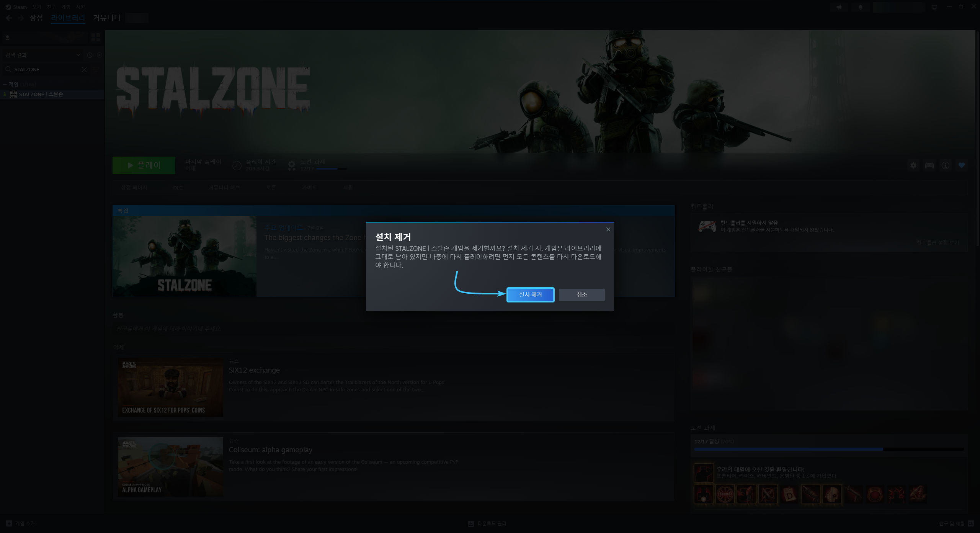The image size is (980, 533).
Task: Switch library to grid view icon
Action: 96,37
